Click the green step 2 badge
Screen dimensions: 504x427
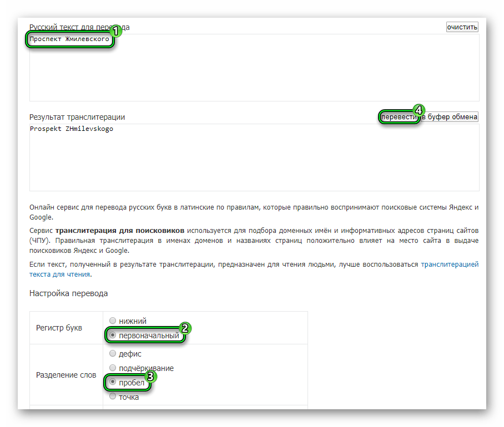(185, 328)
